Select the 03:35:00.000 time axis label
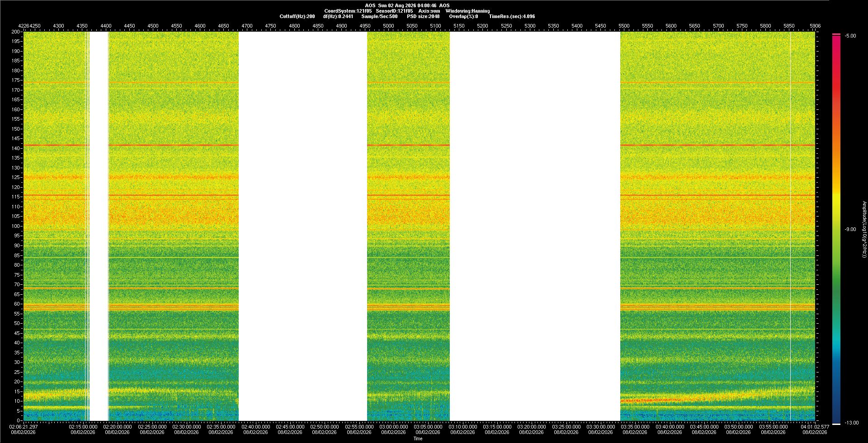The image size is (868, 443). 635,426
